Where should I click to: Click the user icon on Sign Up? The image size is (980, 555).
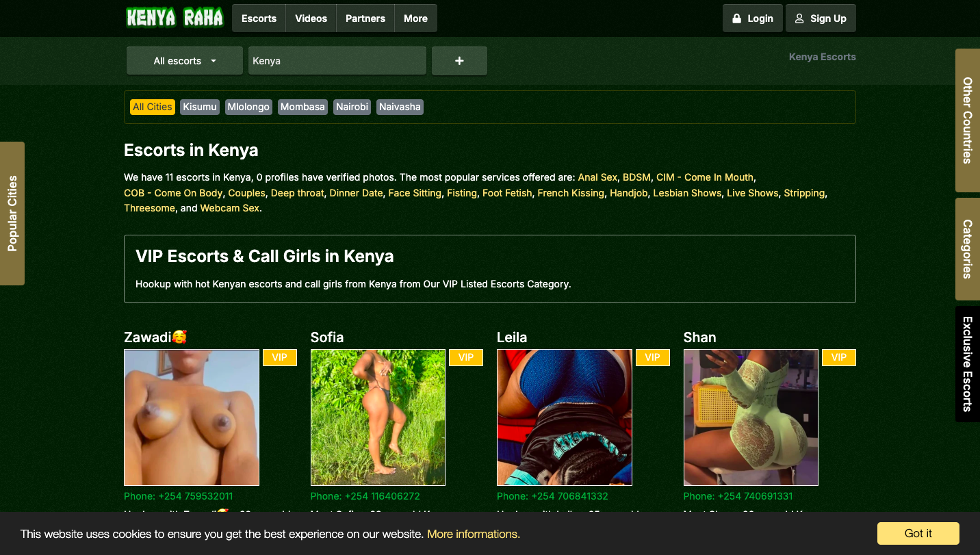(x=799, y=18)
